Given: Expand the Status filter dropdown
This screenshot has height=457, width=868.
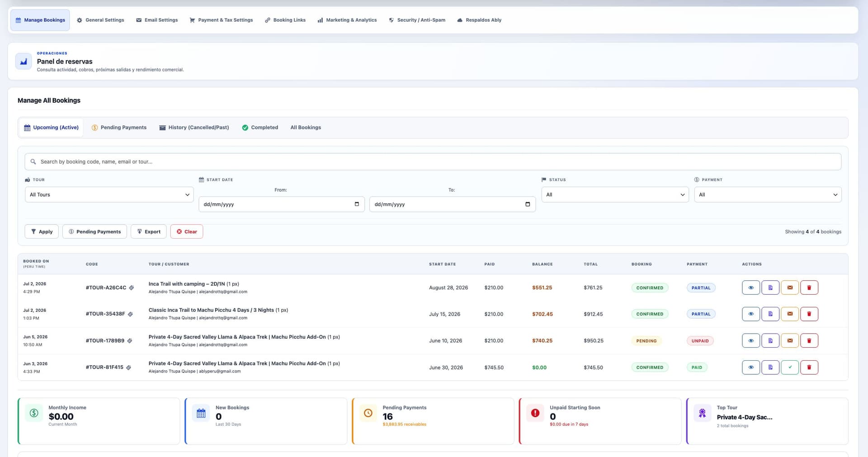Looking at the screenshot, I should point(615,194).
